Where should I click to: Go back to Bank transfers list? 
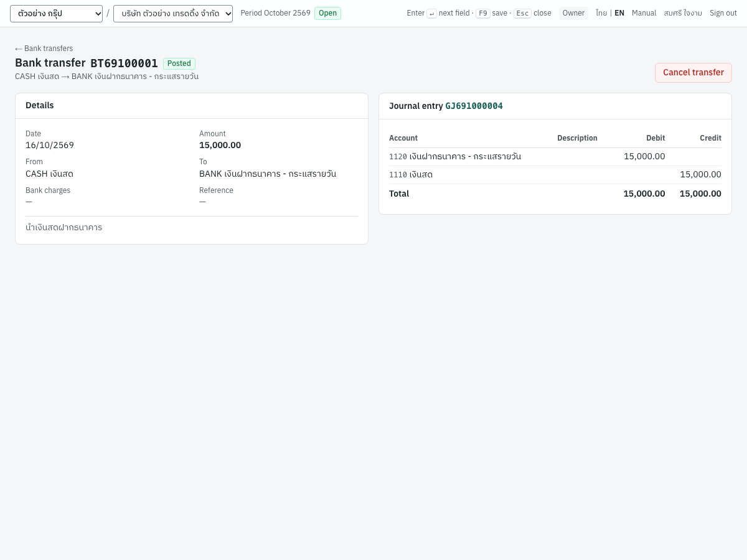[44, 49]
